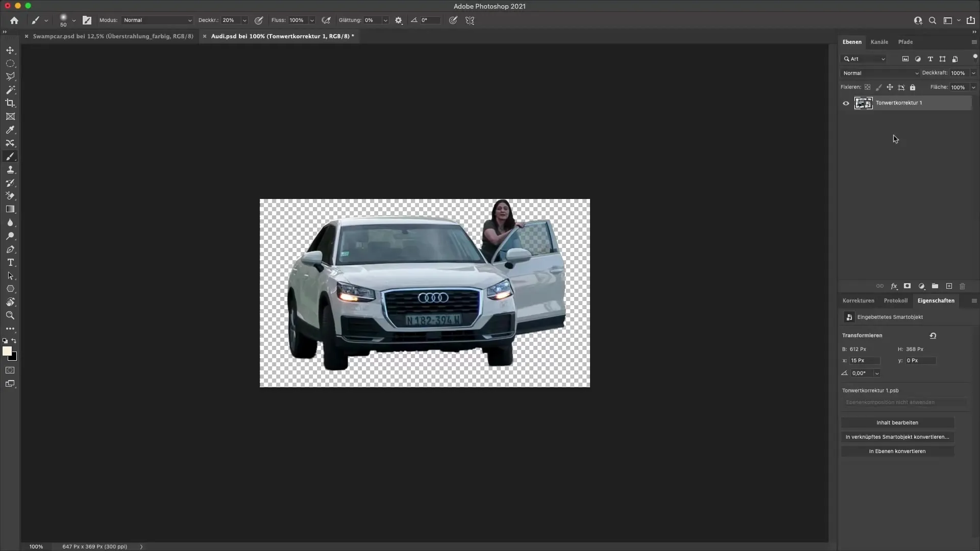Select the Clone Stamp tool
This screenshot has width=980, height=551.
pyautogui.click(x=10, y=170)
